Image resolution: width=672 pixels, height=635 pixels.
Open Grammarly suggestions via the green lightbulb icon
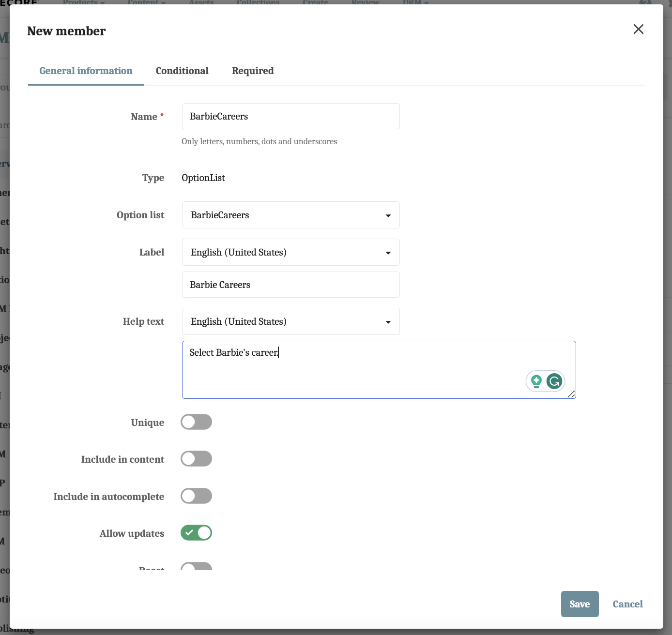[536, 381]
